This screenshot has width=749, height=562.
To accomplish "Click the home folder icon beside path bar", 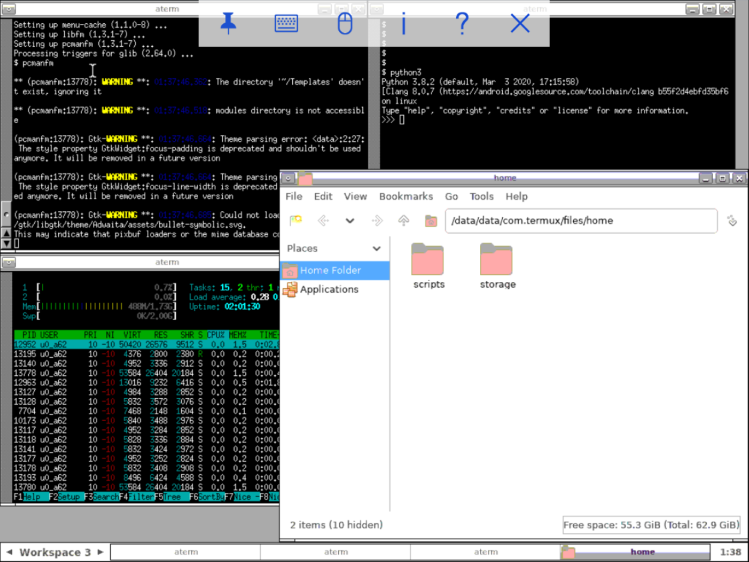I will (x=431, y=221).
